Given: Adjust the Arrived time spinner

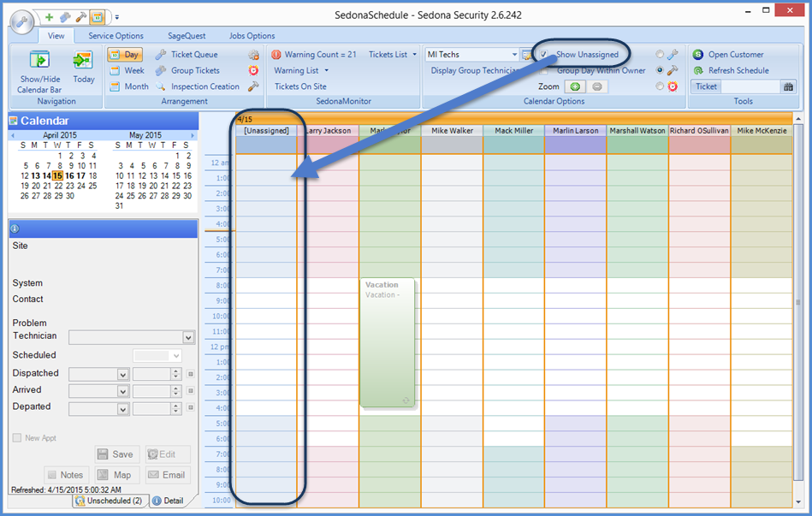Looking at the screenshot, I should pos(176,391).
